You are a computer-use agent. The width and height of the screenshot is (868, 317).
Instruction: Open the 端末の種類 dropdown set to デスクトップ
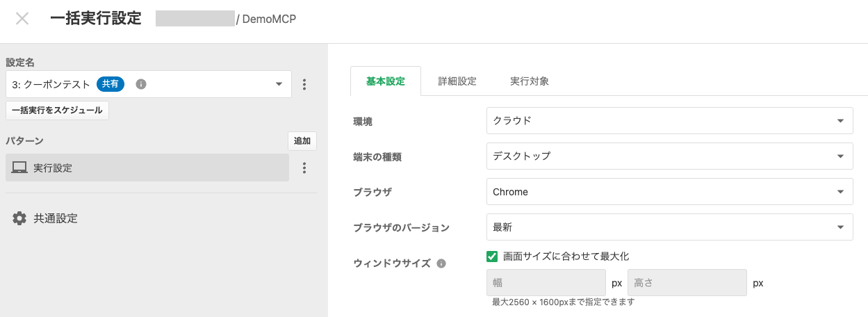point(669,156)
